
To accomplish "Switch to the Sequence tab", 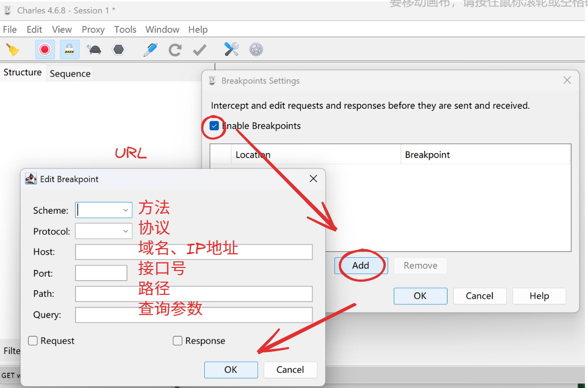I will pos(70,73).
